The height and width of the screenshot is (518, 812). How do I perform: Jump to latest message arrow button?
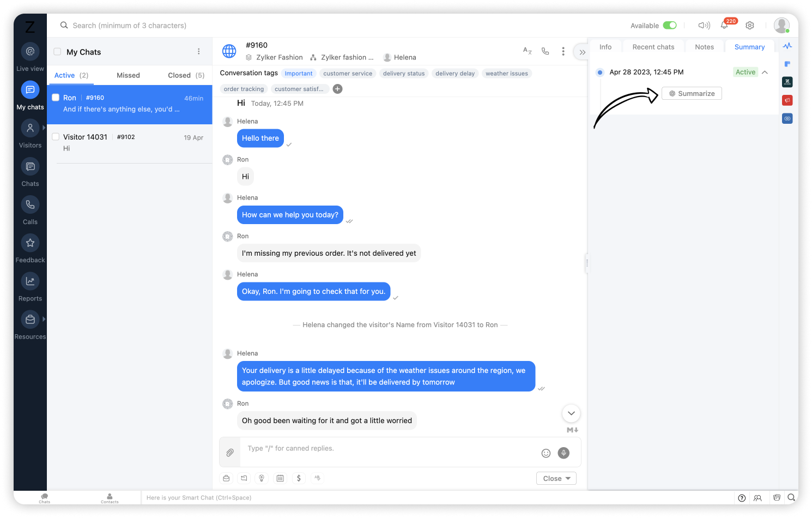(x=571, y=413)
